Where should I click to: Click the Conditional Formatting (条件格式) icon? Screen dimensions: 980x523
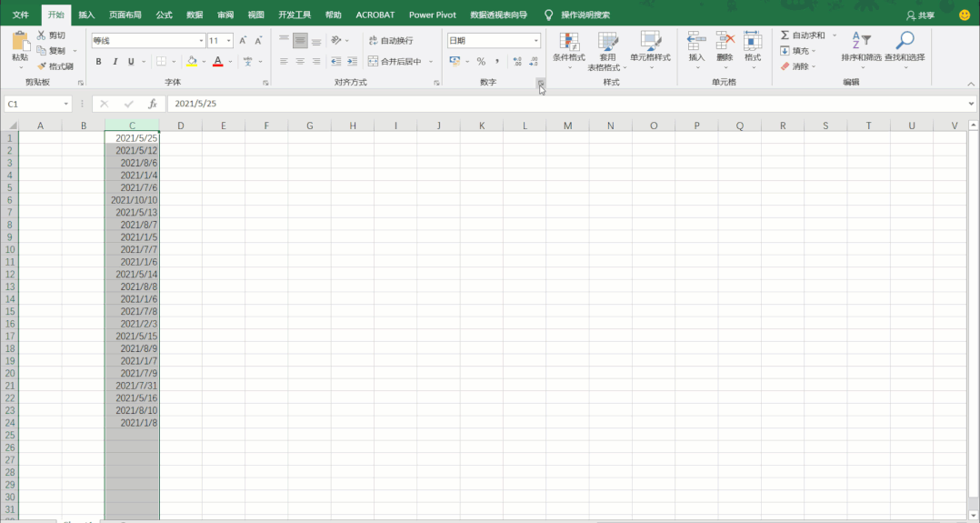point(569,42)
